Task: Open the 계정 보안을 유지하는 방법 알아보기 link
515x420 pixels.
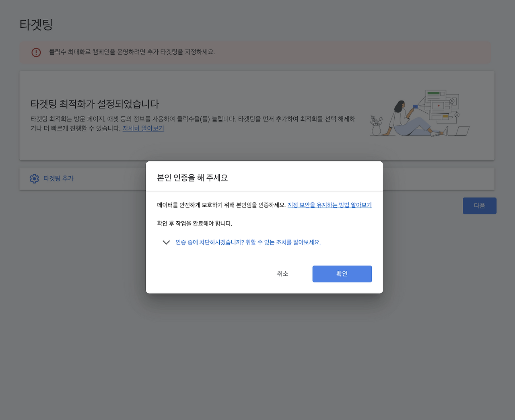Action: [330, 205]
